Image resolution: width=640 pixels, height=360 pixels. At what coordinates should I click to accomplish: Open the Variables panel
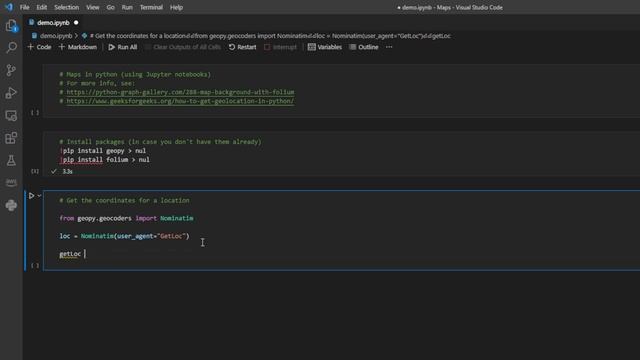coord(325,47)
